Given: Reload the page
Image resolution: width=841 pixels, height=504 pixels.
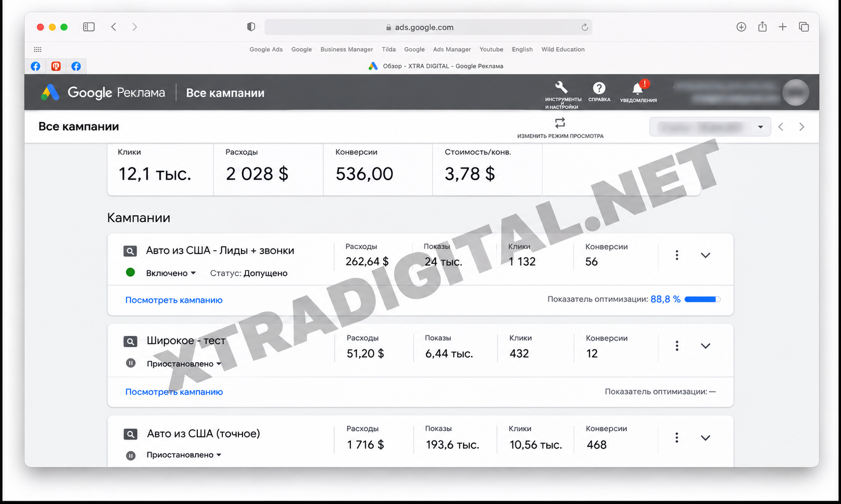Looking at the screenshot, I should click(585, 28).
